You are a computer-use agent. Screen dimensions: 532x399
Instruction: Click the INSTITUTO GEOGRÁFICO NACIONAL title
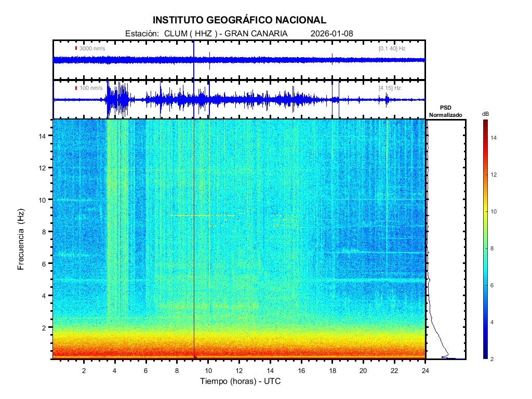240,20
